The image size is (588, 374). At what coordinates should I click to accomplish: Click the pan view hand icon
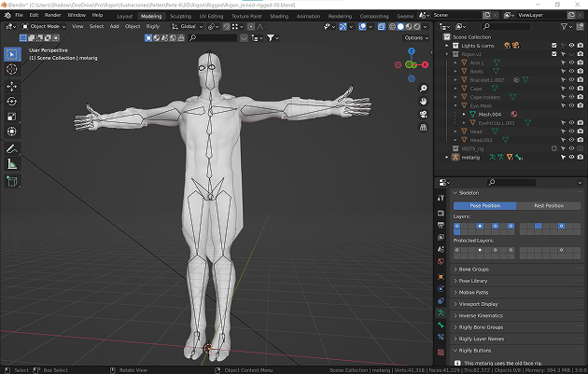[x=423, y=101]
